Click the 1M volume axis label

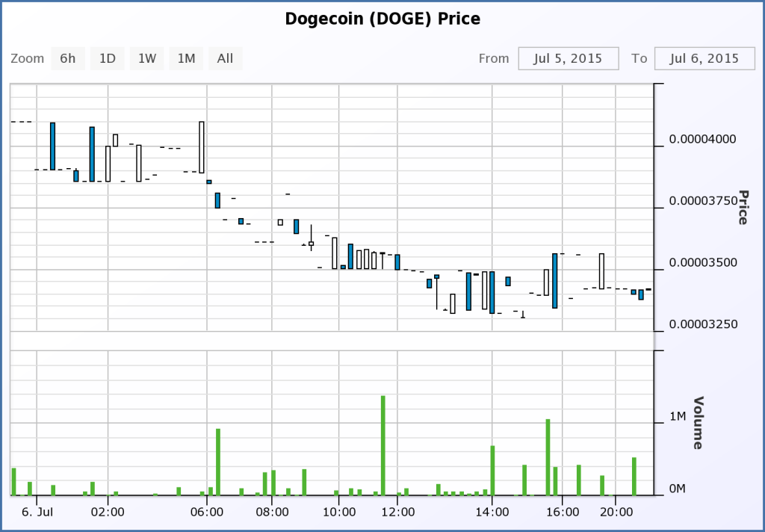coord(678,416)
